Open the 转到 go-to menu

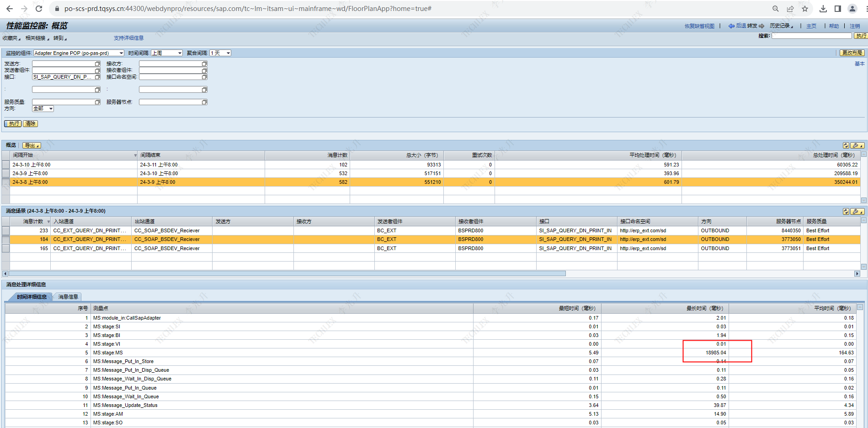[60, 38]
